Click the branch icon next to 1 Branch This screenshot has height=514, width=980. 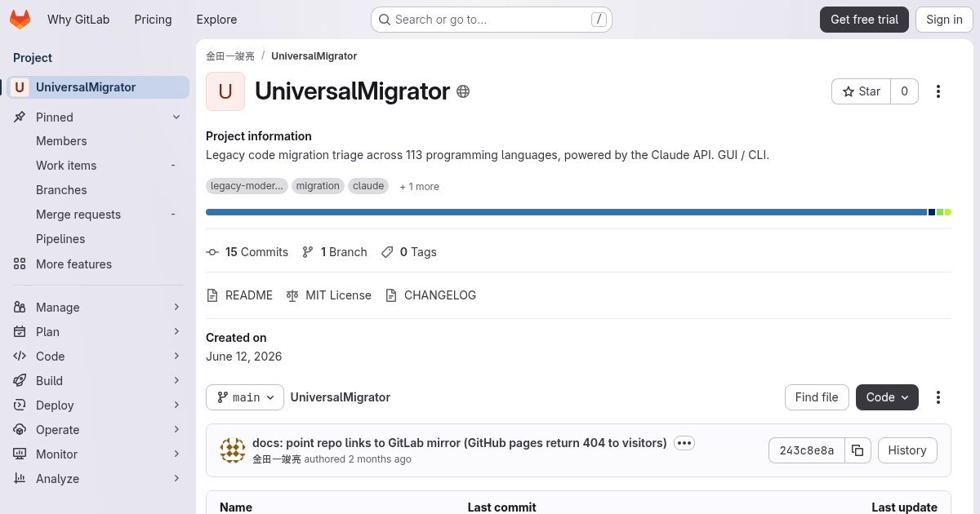coord(308,252)
